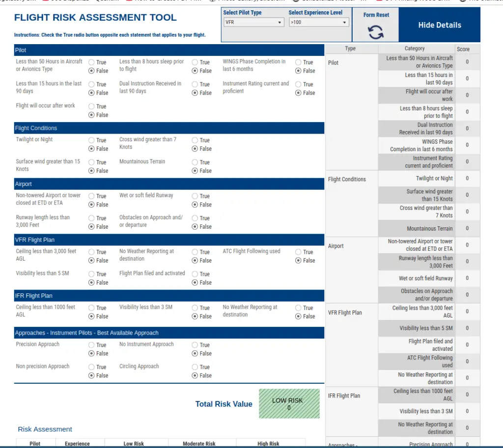Click the Category column header
503x448 pixels.
pos(415,49)
